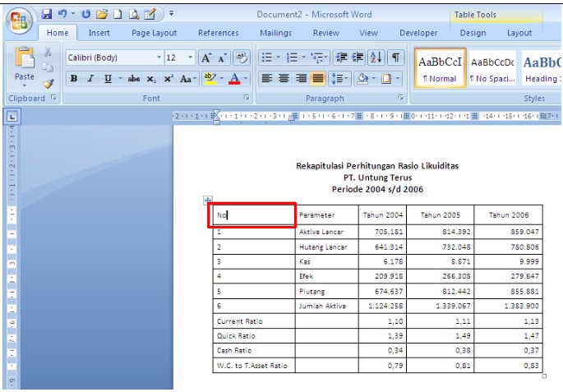Click the Save icon in Quick Access
This screenshot has height=392, width=563.
[x=47, y=14]
